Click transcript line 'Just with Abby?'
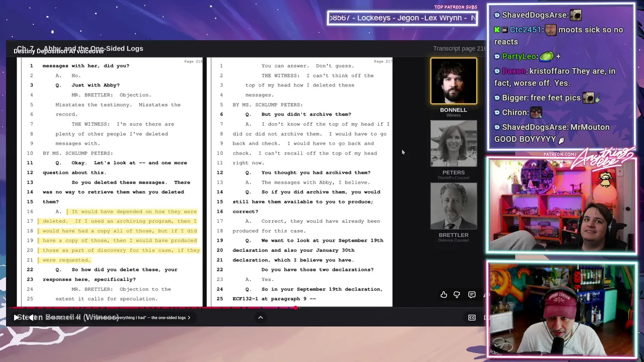The width and height of the screenshot is (644, 362). 95,85
